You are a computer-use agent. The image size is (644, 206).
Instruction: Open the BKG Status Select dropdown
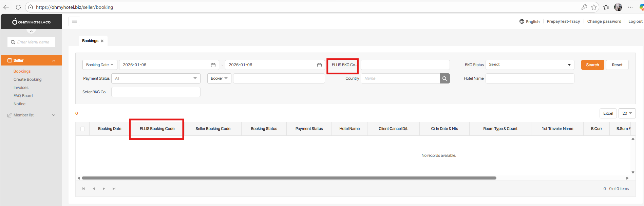[530, 65]
